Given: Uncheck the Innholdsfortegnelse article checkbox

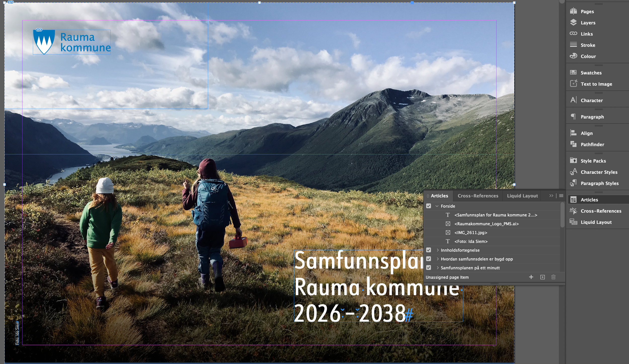Looking at the screenshot, I should coord(428,250).
